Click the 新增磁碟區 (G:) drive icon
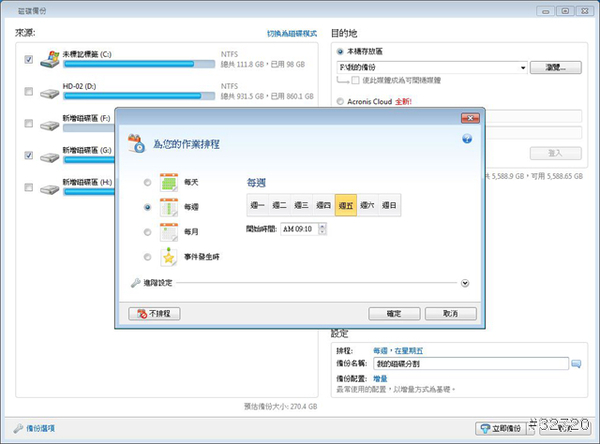This screenshot has width=600, height=444. click(x=50, y=157)
